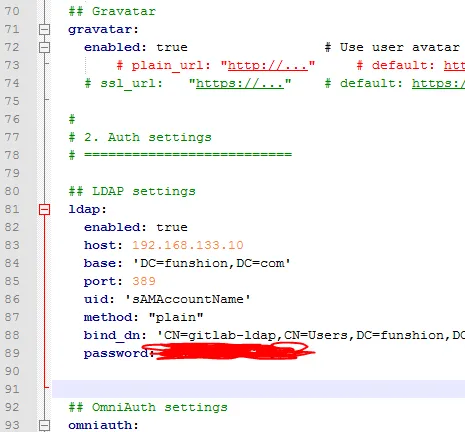Click the lone "#" on line 76

pyautogui.click(x=72, y=119)
